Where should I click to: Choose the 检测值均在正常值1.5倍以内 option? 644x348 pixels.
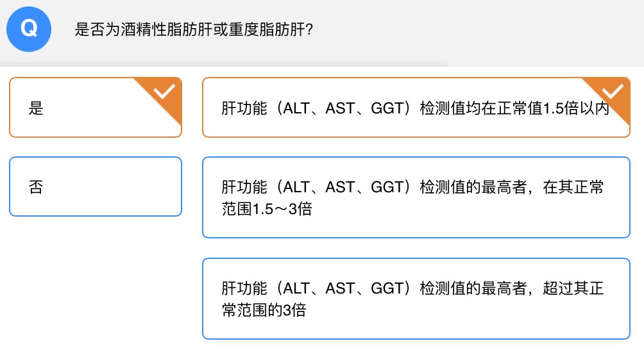[416, 108]
